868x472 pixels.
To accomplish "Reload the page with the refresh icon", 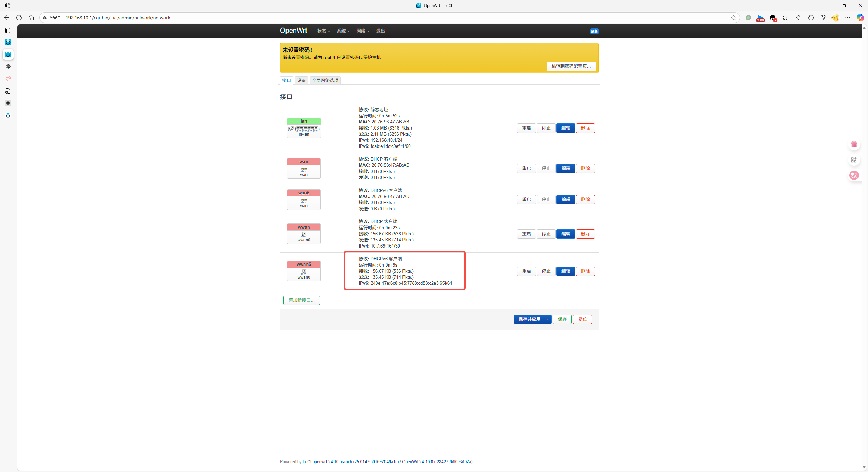I will [19, 18].
